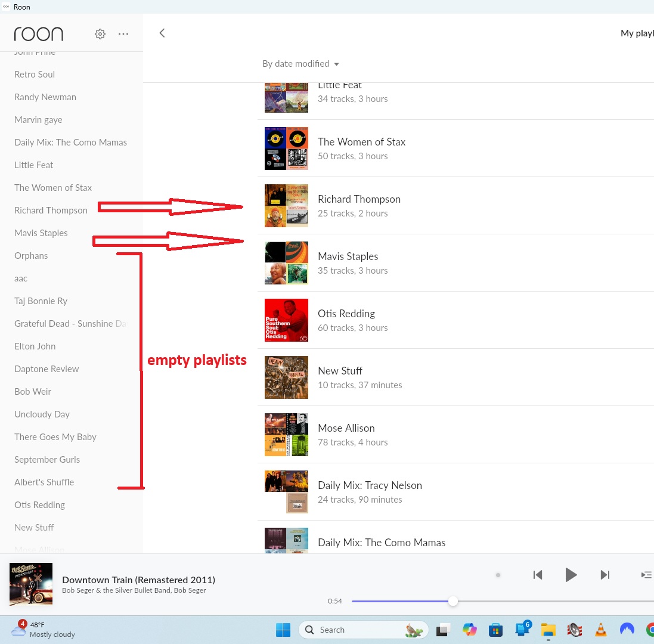Click the Windows Start button
Viewport: 654px width, 644px height.
tap(283, 630)
